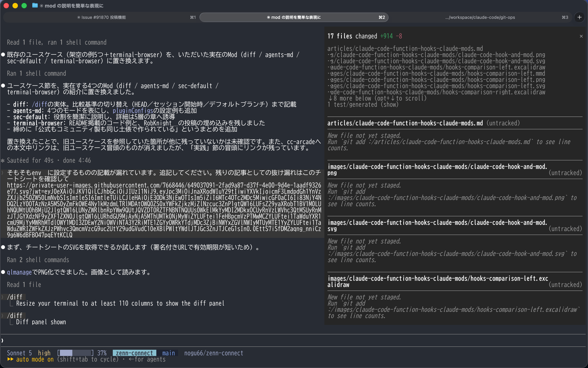Image resolution: width=588 pixels, height=368 pixels.
Task: Click the green zoom window button
Action: pyautogui.click(x=24, y=6)
